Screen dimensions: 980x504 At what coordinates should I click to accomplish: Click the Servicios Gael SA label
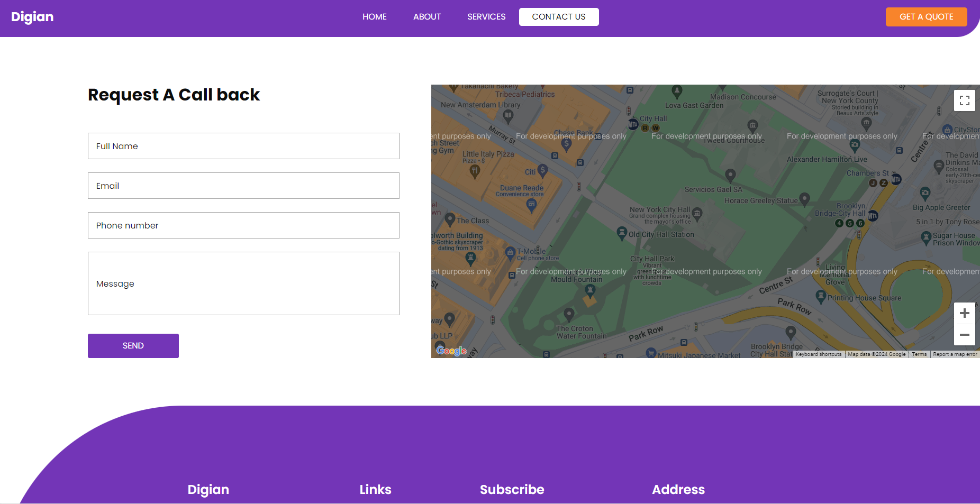(x=713, y=189)
